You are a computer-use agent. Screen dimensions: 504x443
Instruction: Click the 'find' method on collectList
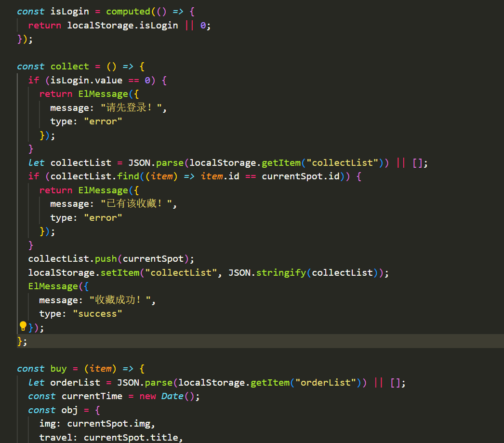(x=128, y=176)
